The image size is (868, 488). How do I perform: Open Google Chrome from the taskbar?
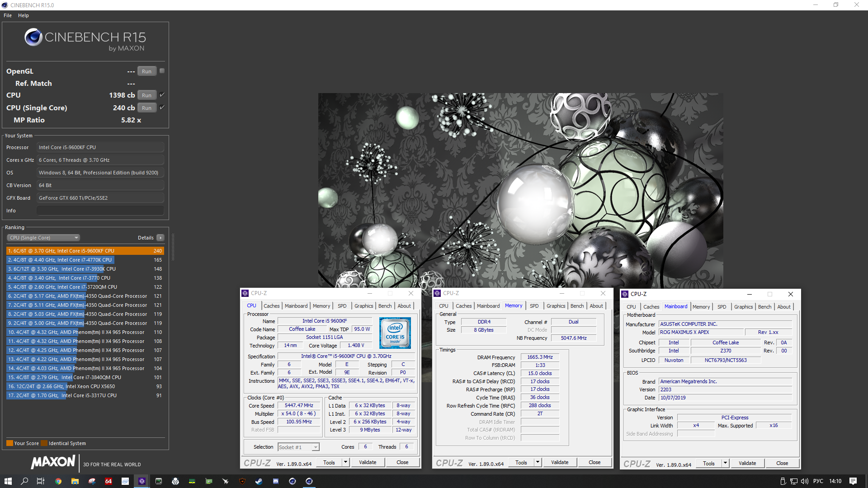pos(58,481)
